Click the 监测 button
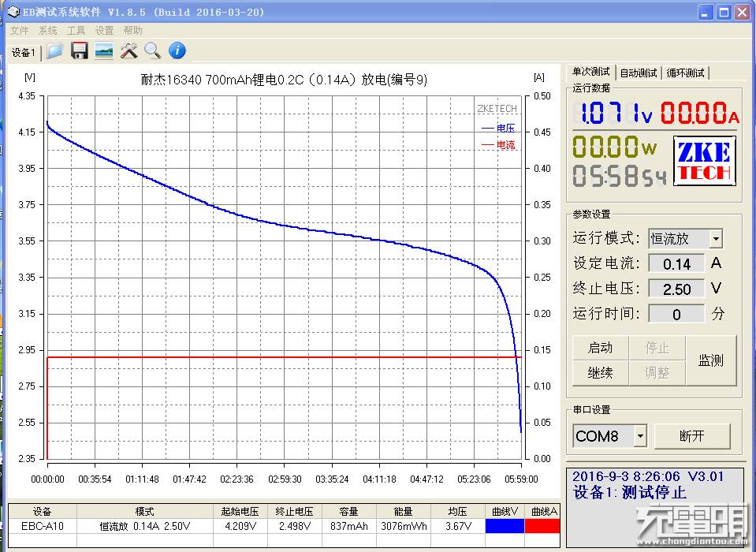The image size is (756, 552). [711, 360]
